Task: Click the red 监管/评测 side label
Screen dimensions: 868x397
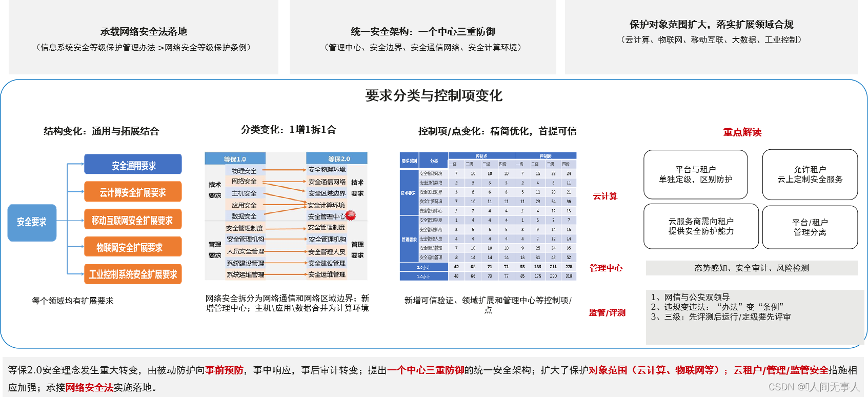Action: [608, 313]
